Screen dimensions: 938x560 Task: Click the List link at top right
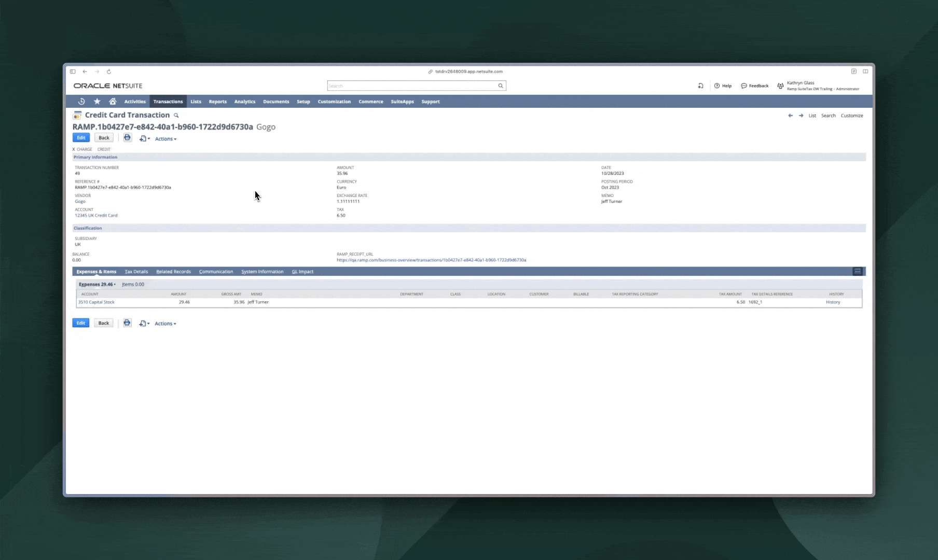(x=812, y=116)
